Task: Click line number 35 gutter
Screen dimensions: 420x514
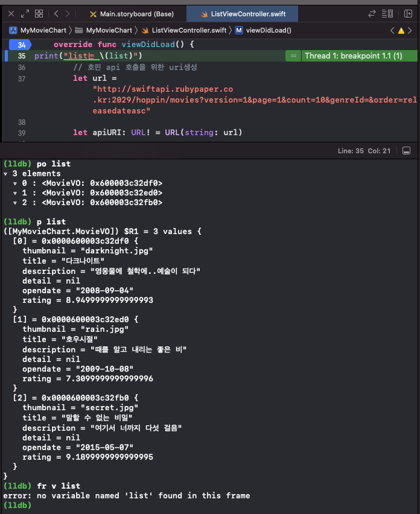Action: [x=22, y=56]
